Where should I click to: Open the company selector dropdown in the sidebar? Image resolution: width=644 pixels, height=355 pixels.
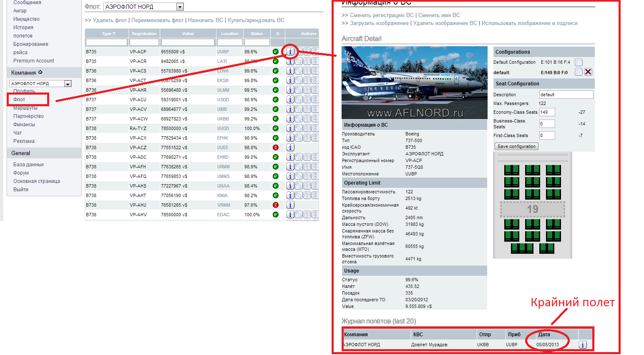coord(40,84)
